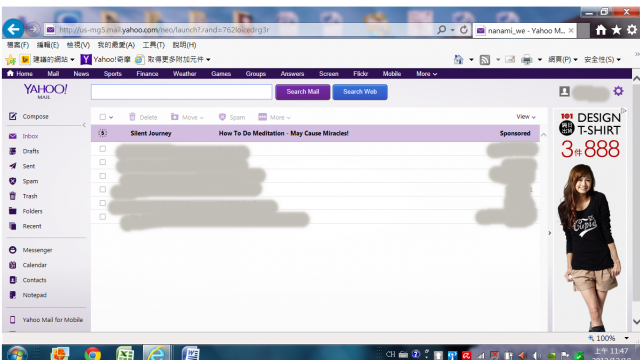This screenshot has height=360, width=640.
Task: Tick the select-all checkbox in mail toolbar
Action: click(x=102, y=117)
